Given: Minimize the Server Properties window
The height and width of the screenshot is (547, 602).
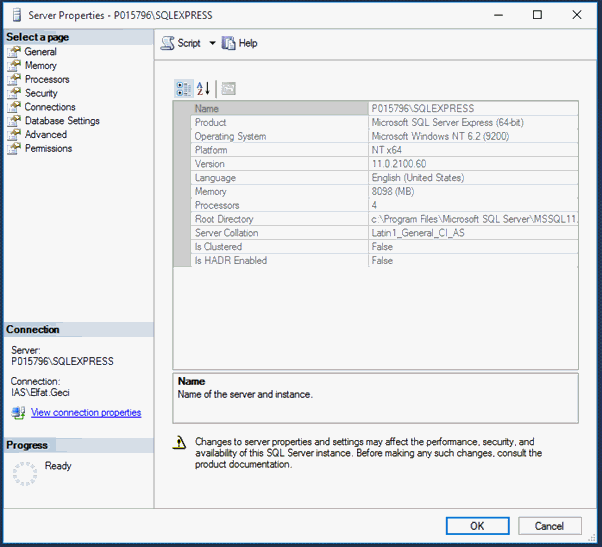Looking at the screenshot, I should [x=498, y=15].
